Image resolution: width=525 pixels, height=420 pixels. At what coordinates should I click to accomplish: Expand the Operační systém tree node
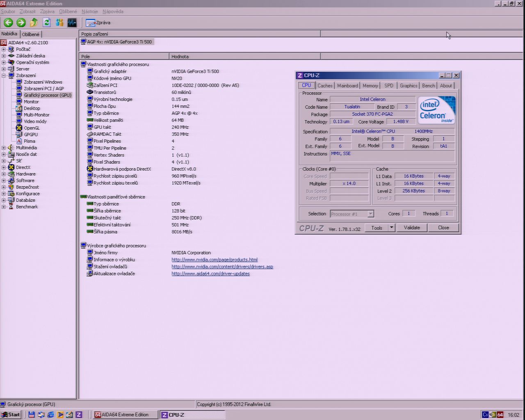pyautogui.click(x=4, y=62)
